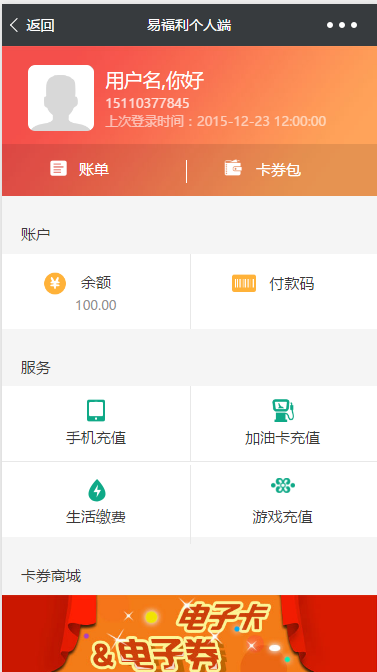Viewport: 377px width, 672px height.
Task: Tap the yen coin balance icon
Action: pos(55,283)
